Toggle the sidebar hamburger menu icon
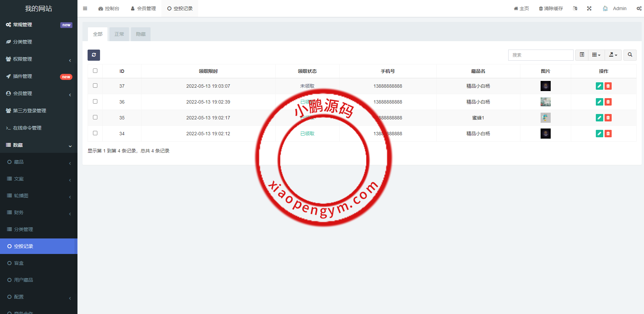The height and width of the screenshot is (314, 644). coord(85,8)
